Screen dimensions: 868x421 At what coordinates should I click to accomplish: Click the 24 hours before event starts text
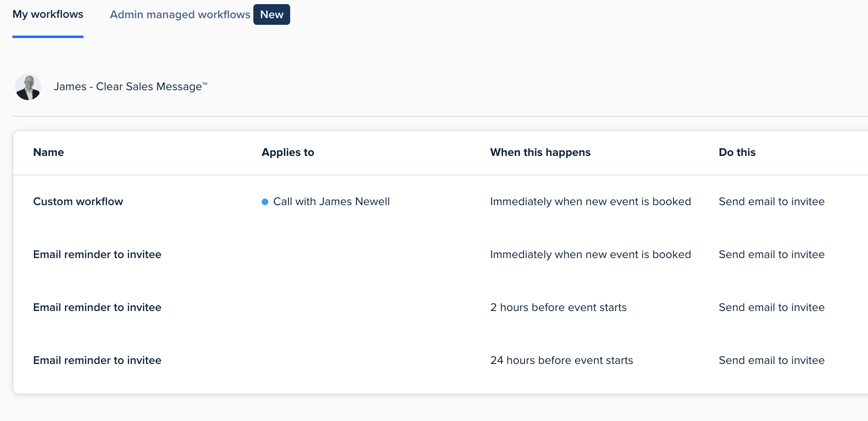point(561,360)
